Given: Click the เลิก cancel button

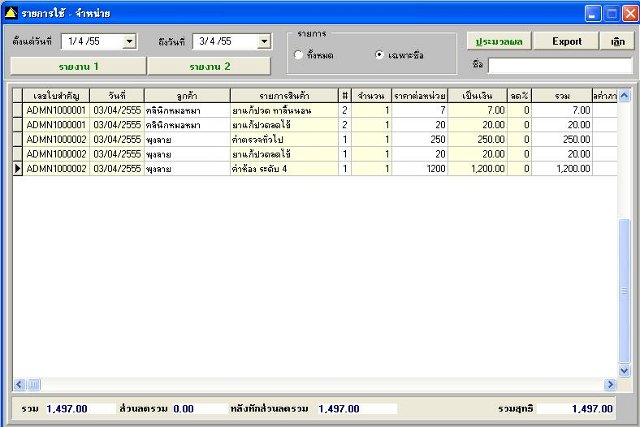Looking at the screenshot, I should click(617, 41).
